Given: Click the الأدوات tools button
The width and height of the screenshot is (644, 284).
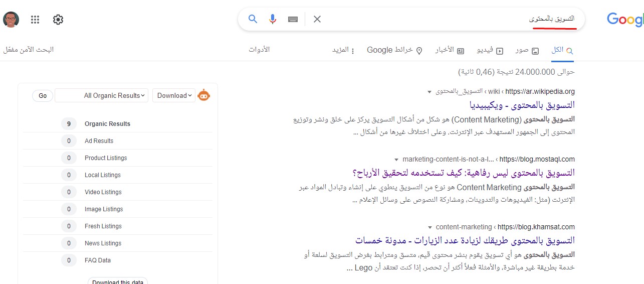Looking at the screenshot, I should point(259,50).
